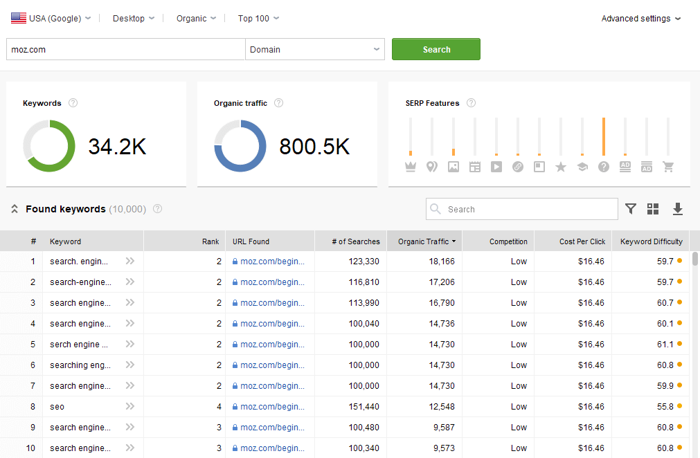This screenshot has width=700, height=458.
Task: Click the question mark People Also Ask icon
Action: [604, 167]
